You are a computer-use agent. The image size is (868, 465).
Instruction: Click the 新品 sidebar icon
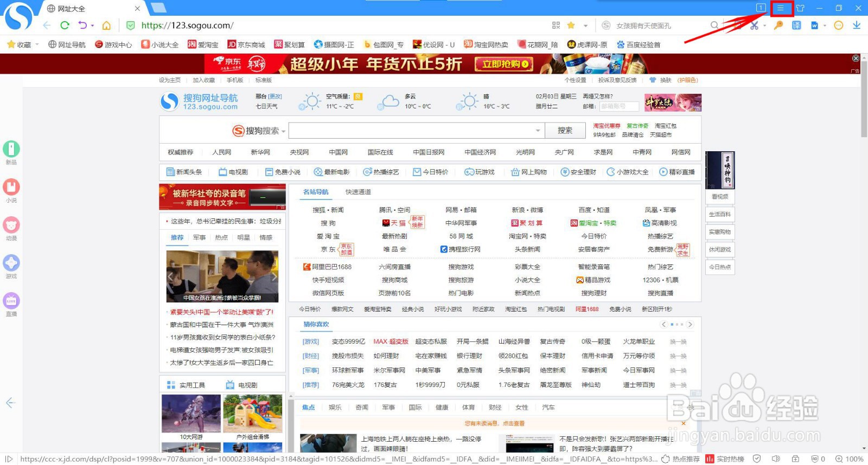point(11,148)
